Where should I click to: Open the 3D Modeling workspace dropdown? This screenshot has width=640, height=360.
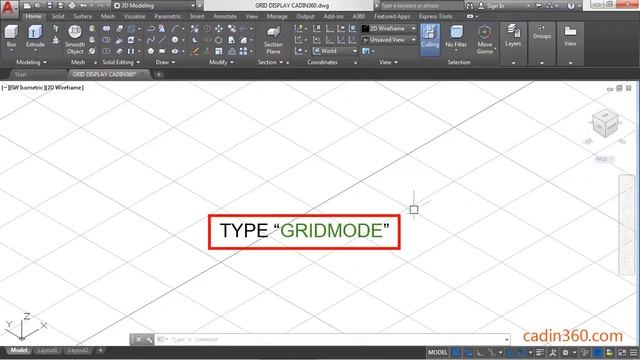pyautogui.click(x=154, y=6)
